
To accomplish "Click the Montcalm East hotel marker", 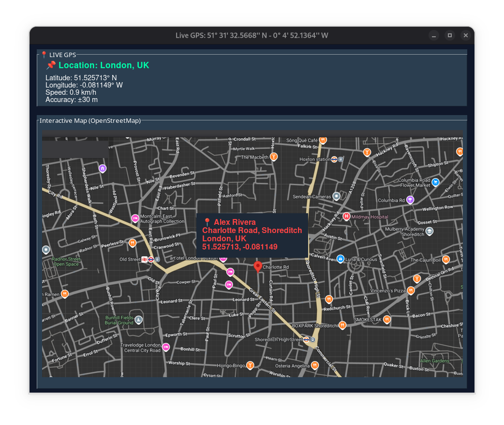I will 135,219.
